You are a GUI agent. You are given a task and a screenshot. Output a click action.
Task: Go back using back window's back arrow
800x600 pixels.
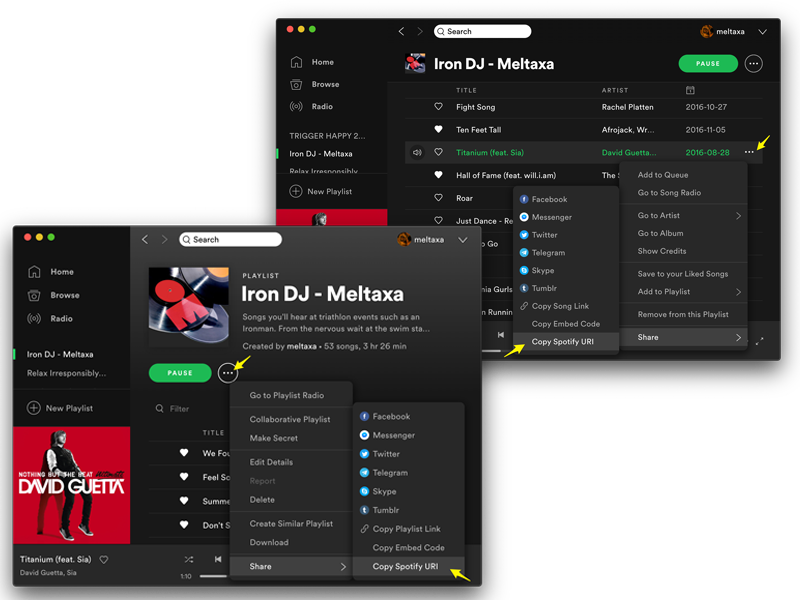click(402, 31)
